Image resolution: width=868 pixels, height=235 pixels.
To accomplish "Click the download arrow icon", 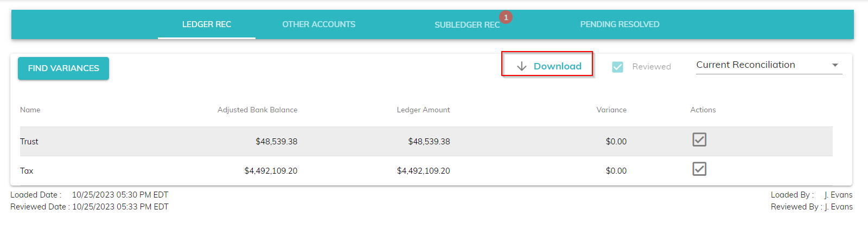I will [x=522, y=66].
